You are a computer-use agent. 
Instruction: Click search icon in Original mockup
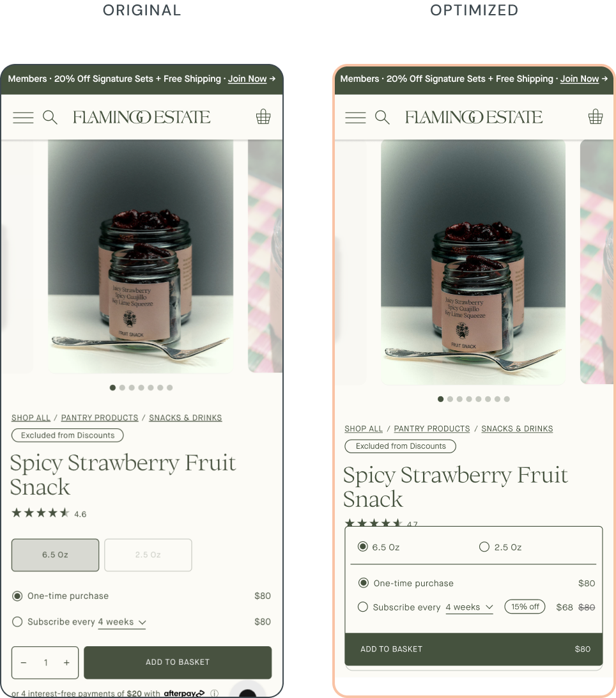pyautogui.click(x=50, y=118)
